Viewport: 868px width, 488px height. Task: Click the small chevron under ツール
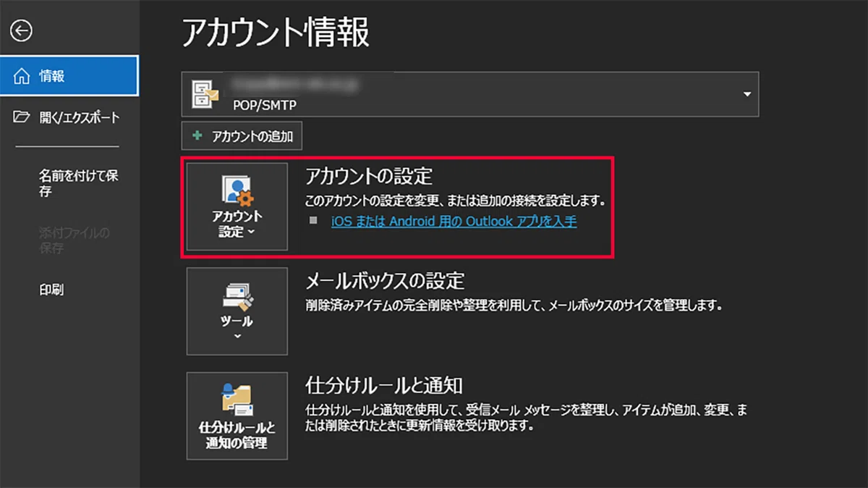point(237,337)
